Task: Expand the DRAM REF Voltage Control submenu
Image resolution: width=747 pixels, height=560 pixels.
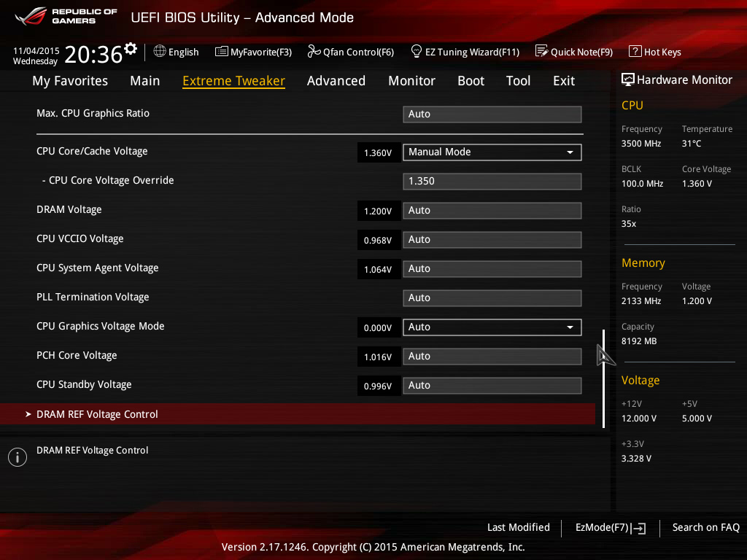Action: click(298, 414)
